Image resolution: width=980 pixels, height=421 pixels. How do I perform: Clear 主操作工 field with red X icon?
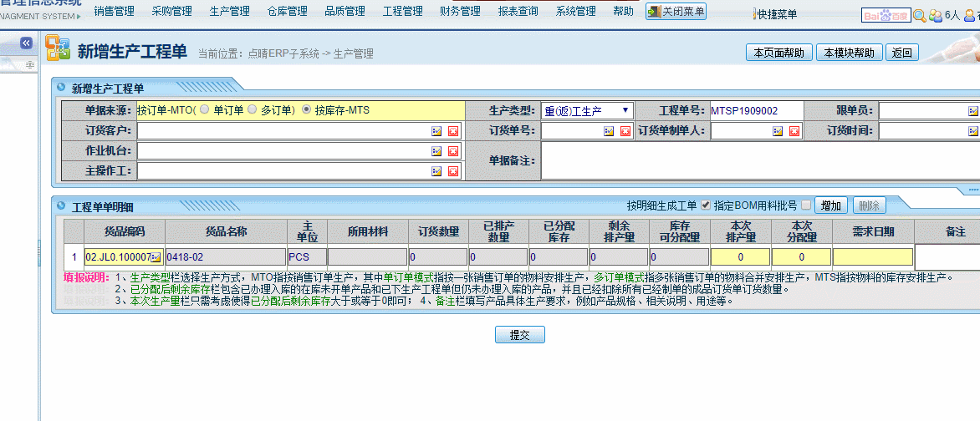453,171
